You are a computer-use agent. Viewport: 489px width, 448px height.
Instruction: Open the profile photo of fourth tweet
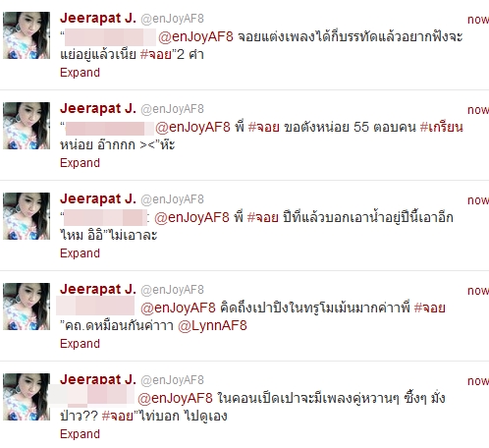point(27,307)
